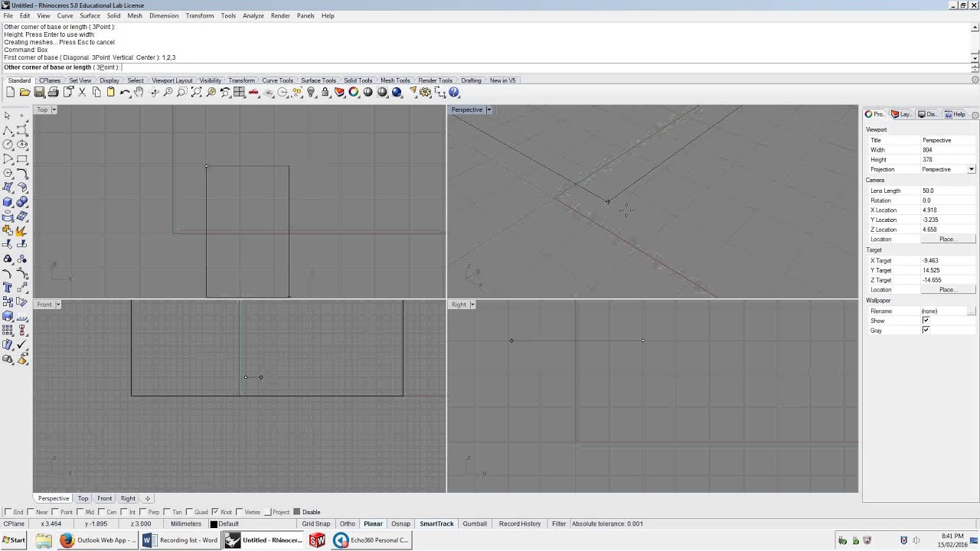
Task: Create a new document with New icon
Action: pos(11,93)
